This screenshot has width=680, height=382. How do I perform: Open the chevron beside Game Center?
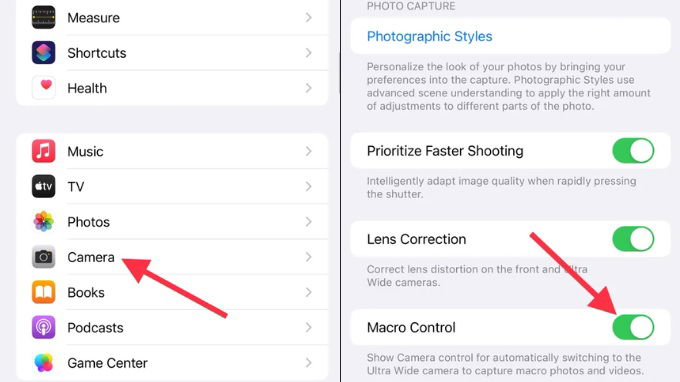pos(308,363)
